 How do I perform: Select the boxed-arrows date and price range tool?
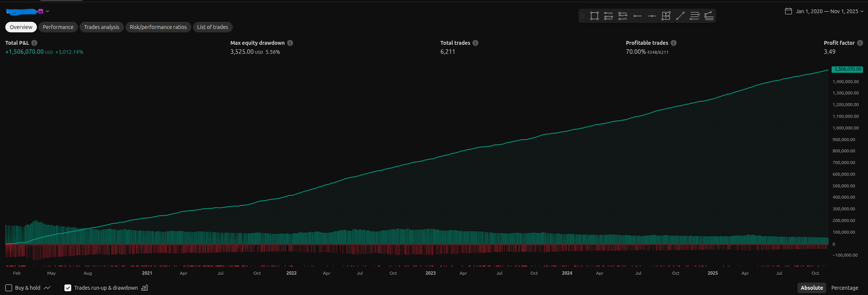pyautogui.click(x=666, y=16)
